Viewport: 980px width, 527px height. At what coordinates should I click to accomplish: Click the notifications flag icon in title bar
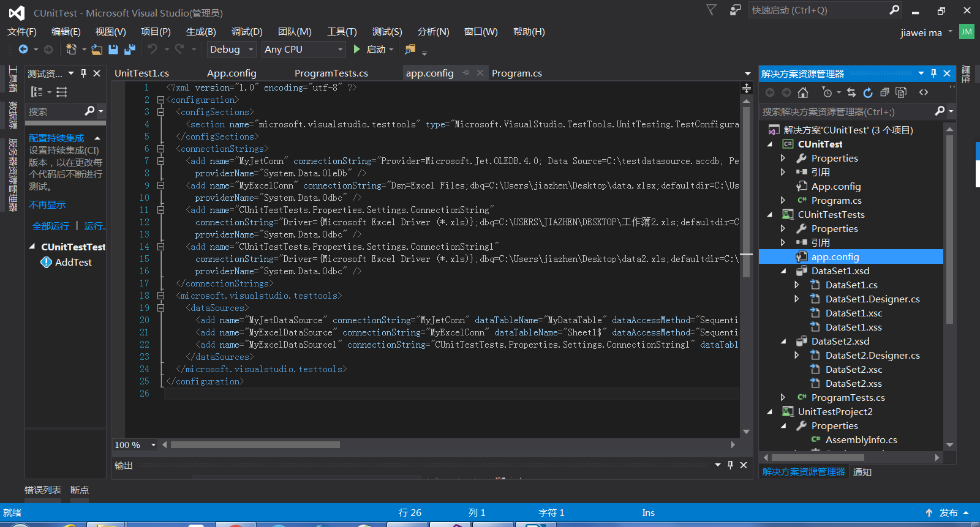click(x=711, y=10)
